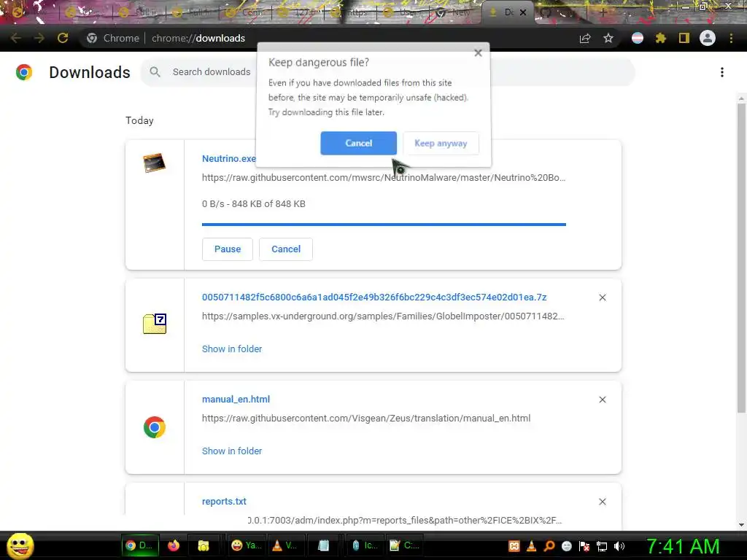The height and width of the screenshot is (560, 747).
Task: Switch to the https tab
Action: (x=350, y=12)
